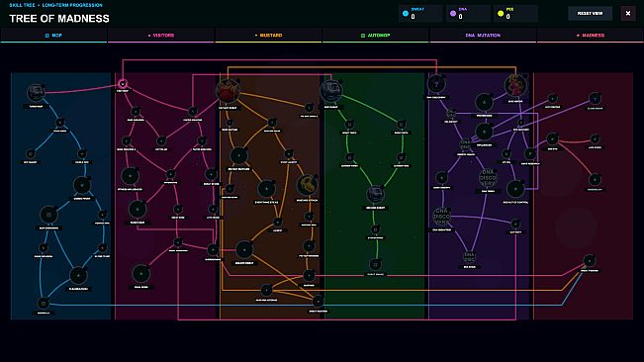Screen dimensions: 644x362
Task: Select the large node just above MOP column's bottom node
Action: (x=78, y=275)
